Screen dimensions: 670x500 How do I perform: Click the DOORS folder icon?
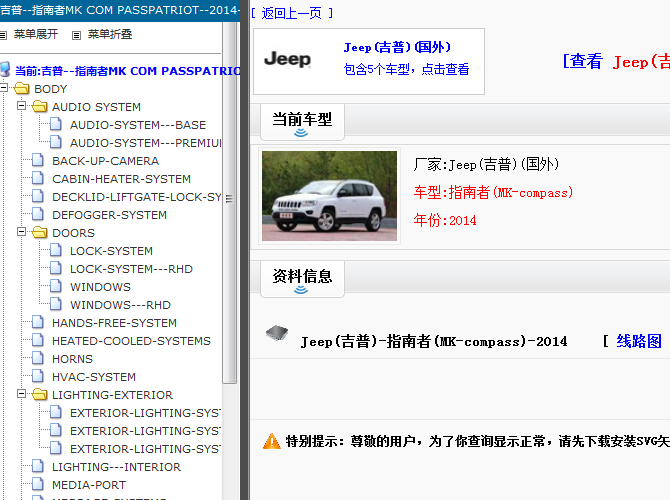(39, 232)
